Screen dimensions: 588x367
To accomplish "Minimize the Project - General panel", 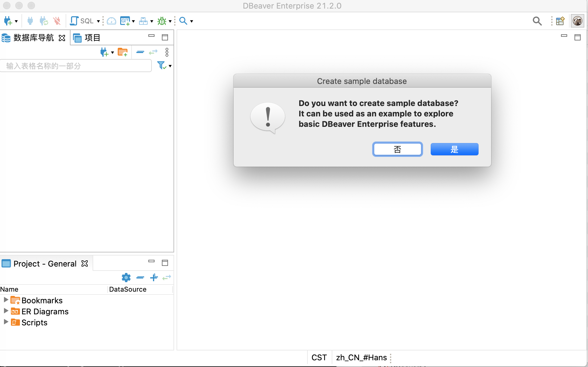I will pyautogui.click(x=151, y=261).
